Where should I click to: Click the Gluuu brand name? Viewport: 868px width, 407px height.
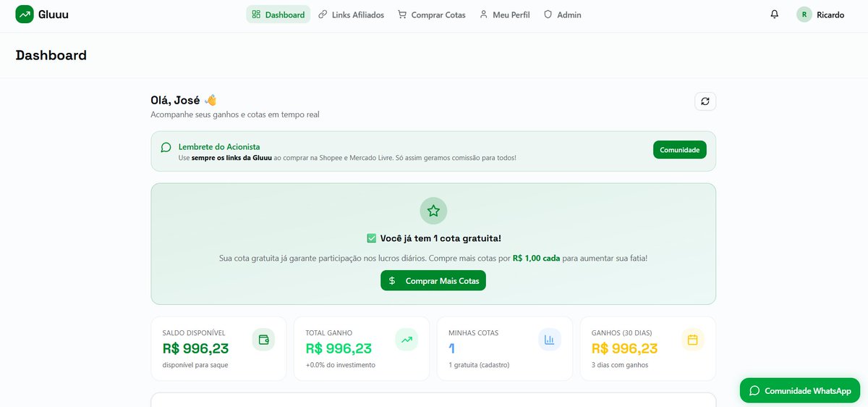coord(55,14)
